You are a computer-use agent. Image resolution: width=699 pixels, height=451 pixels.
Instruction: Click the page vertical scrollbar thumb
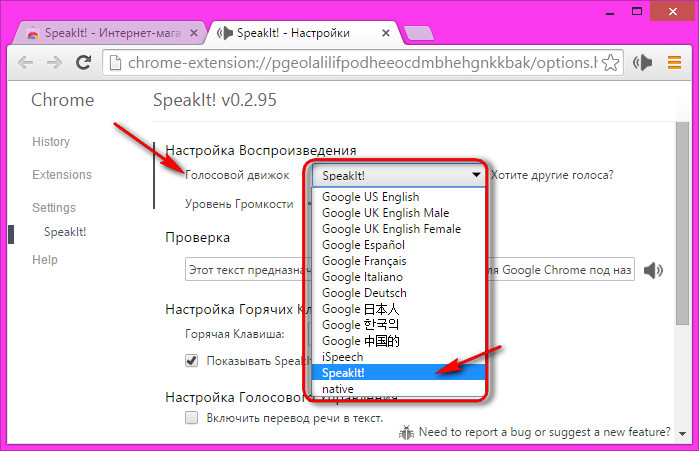(x=682, y=223)
